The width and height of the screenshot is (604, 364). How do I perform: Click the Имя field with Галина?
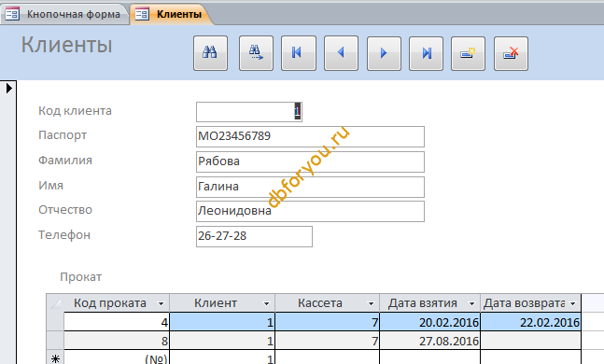click(x=310, y=187)
